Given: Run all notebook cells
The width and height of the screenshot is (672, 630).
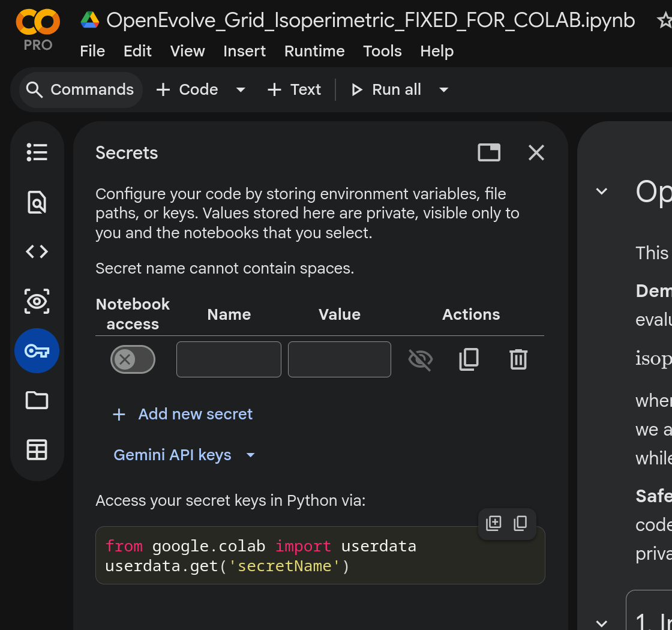Looking at the screenshot, I should pos(386,89).
